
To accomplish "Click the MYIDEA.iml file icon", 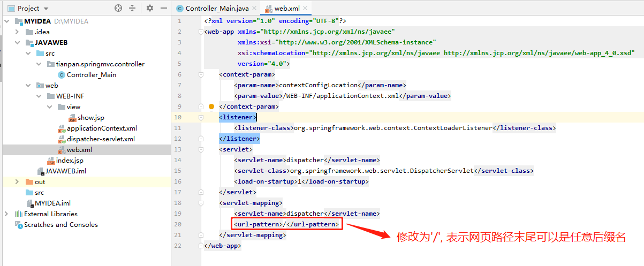I will [x=30, y=203].
